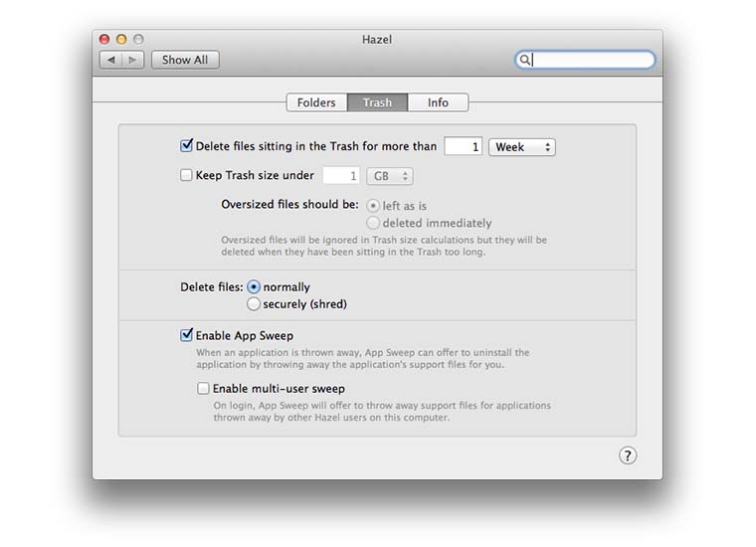Click the Trash size number field
The image size is (756, 547).
[341, 176]
